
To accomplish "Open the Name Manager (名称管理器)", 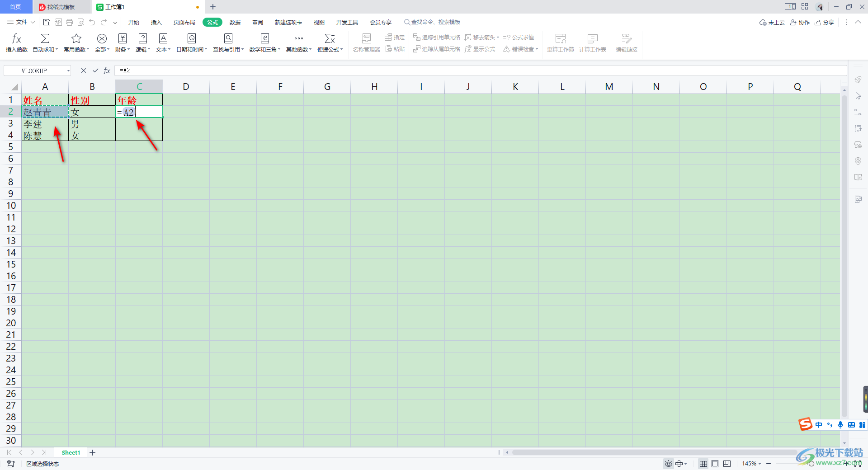I will pos(367,43).
